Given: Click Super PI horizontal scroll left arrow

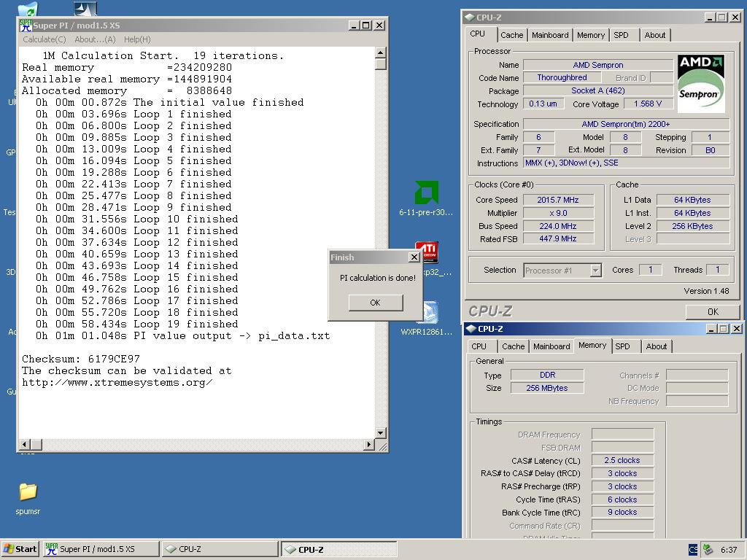Looking at the screenshot, I should pos(25,444).
